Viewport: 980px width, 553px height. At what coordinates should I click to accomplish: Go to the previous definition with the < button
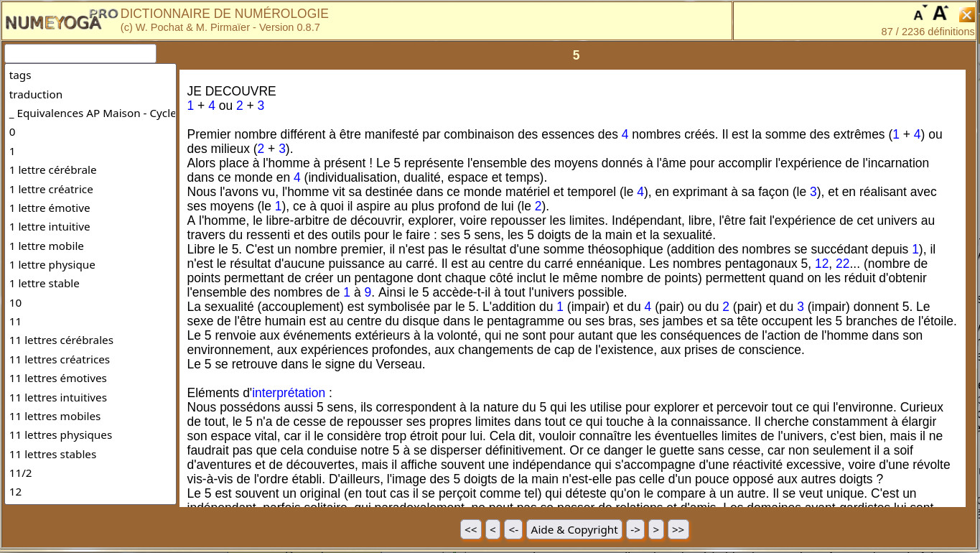pyautogui.click(x=493, y=529)
